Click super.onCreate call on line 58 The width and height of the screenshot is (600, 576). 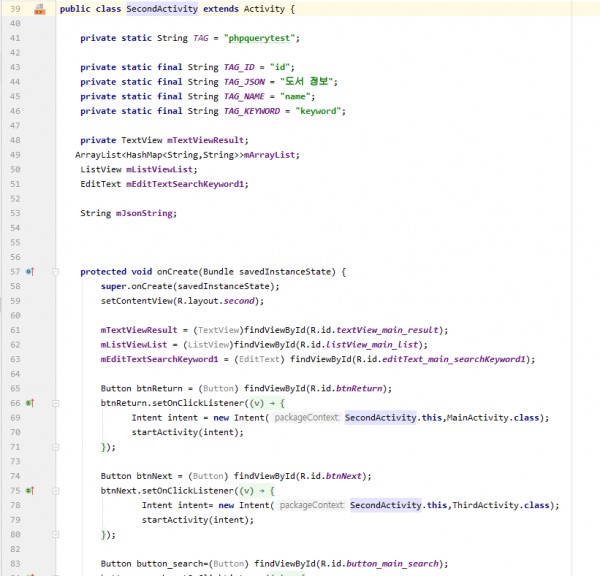(x=190, y=286)
